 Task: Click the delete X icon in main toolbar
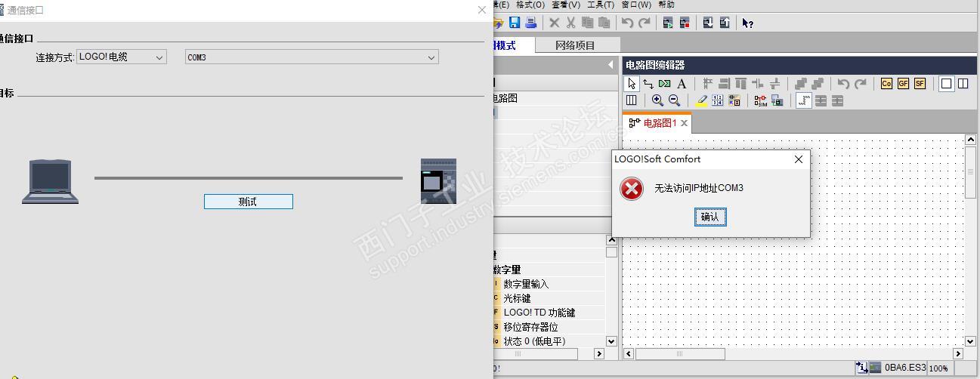click(555, 23)
